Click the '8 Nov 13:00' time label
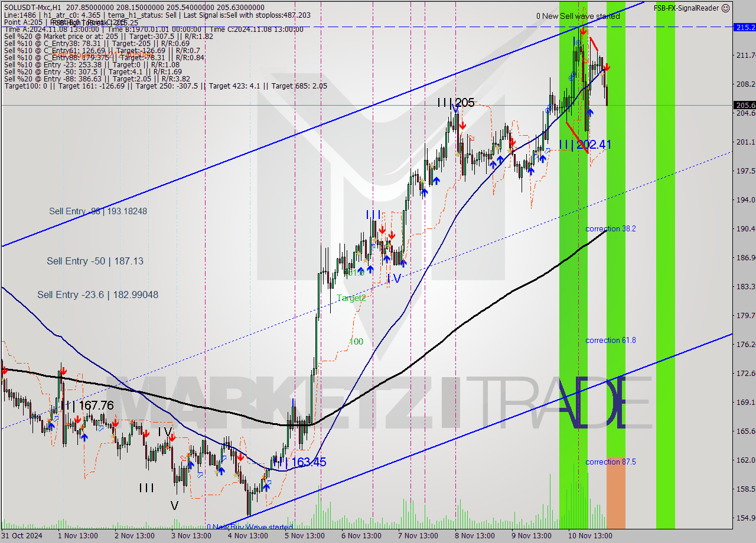Image resolution: width=756 pixels, height=543 pixels. coord(475,536)
